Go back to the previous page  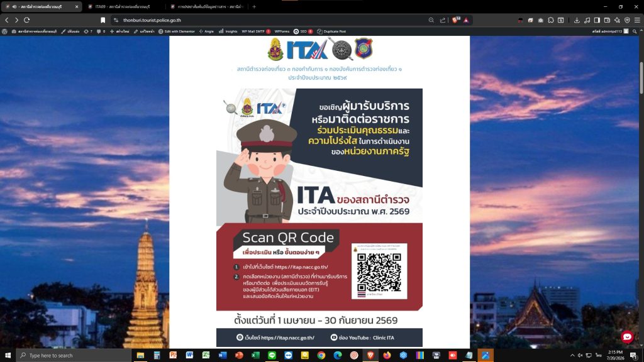tap(6, 20)
